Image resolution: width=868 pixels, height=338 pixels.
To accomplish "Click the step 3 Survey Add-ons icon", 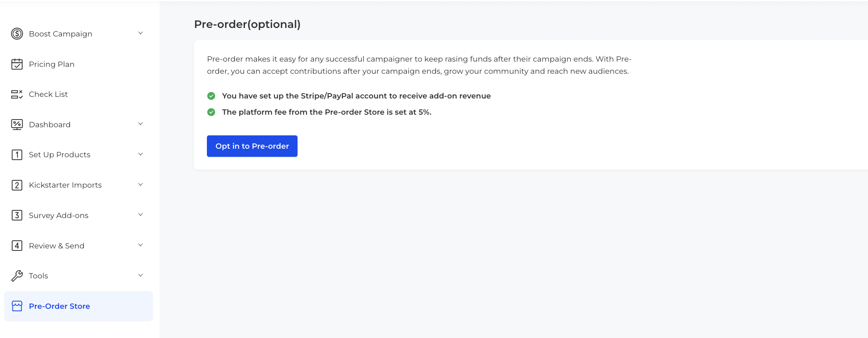I will coord(17,215).
